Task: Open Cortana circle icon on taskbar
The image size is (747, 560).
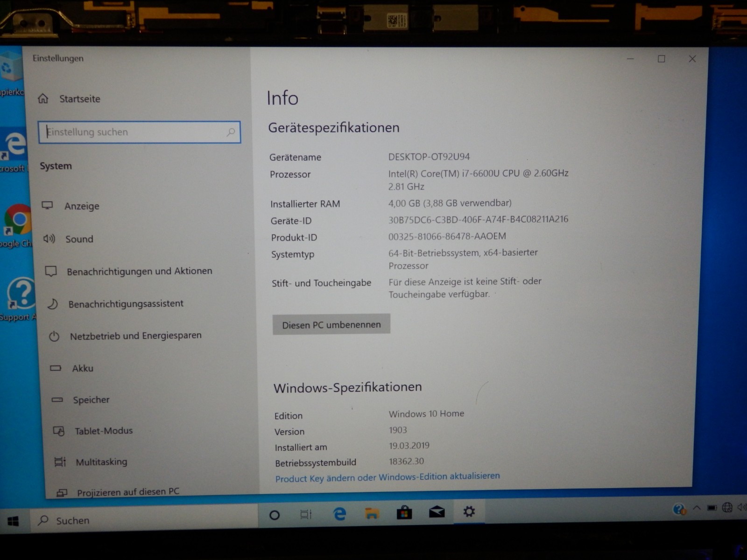Action: point(275,515)
